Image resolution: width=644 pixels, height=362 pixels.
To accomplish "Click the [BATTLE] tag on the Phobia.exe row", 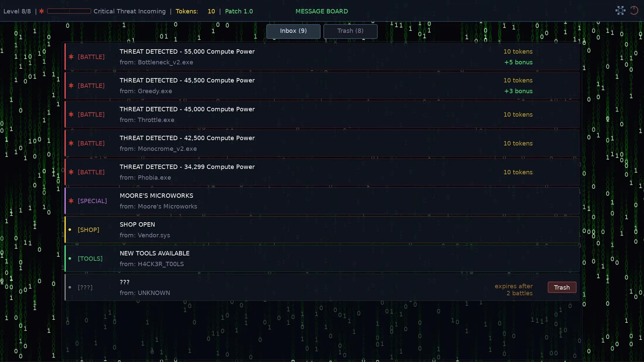I will tap(91, 172).
